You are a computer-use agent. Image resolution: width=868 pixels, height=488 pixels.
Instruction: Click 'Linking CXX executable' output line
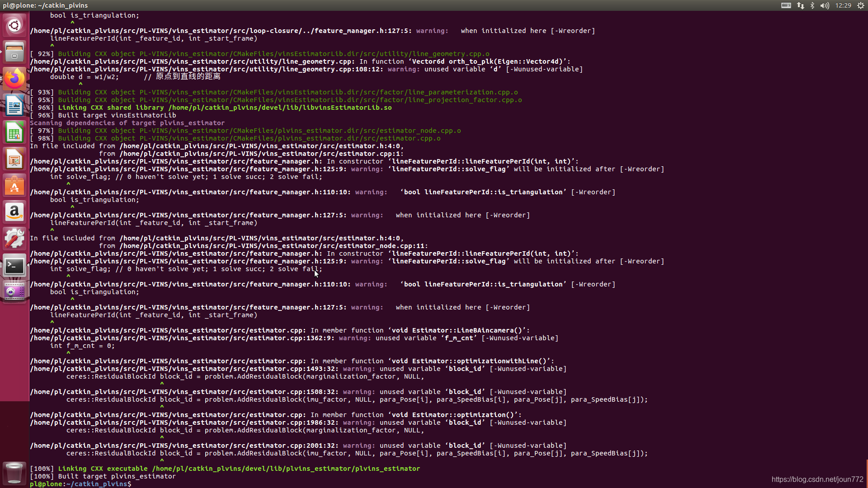[225, 469]
